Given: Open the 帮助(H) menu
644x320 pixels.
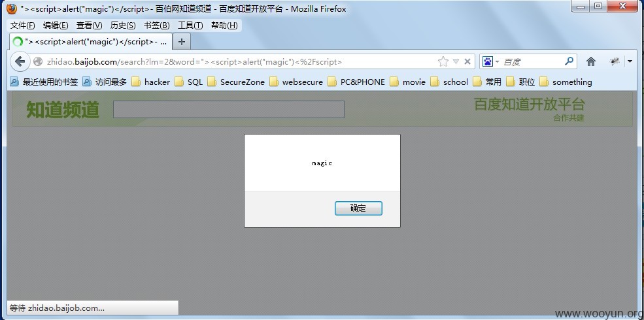Looking at the screenshot, I should pyautogui.click(x=224, y=25).
